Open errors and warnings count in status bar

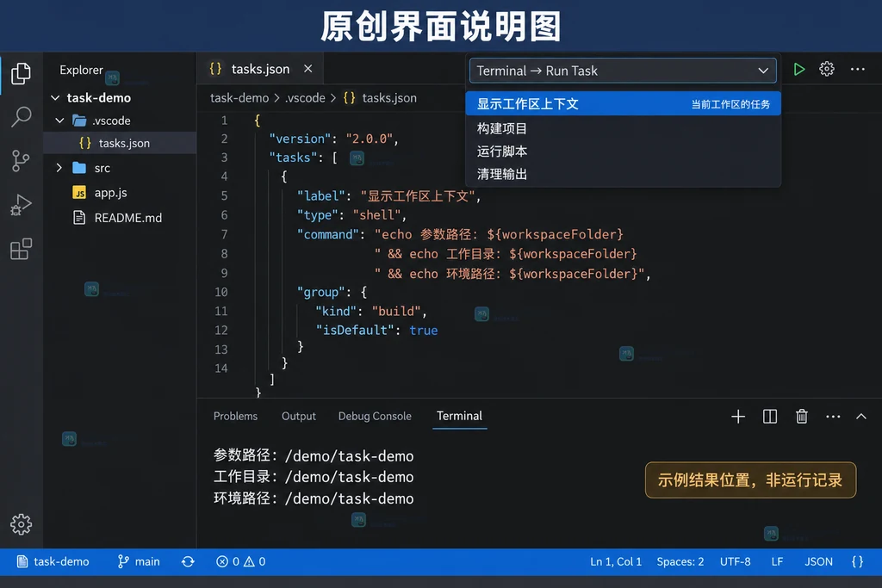(x=241, y=561)
